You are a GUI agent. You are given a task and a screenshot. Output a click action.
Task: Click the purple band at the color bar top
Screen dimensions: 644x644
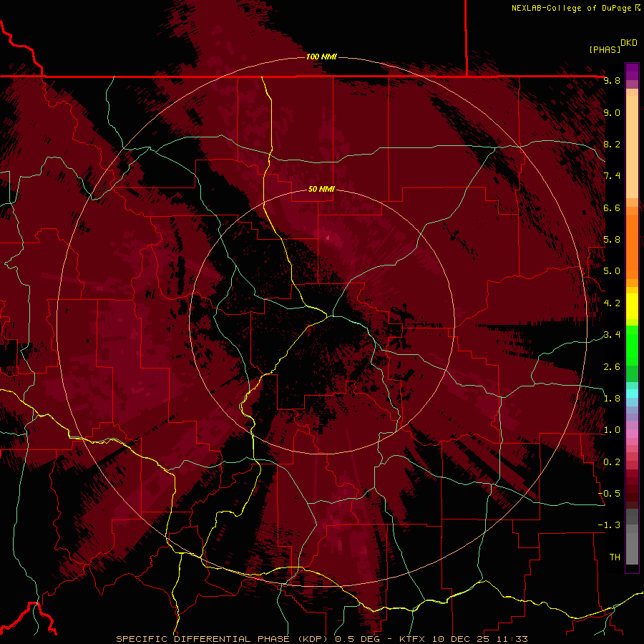click(632, 72)
